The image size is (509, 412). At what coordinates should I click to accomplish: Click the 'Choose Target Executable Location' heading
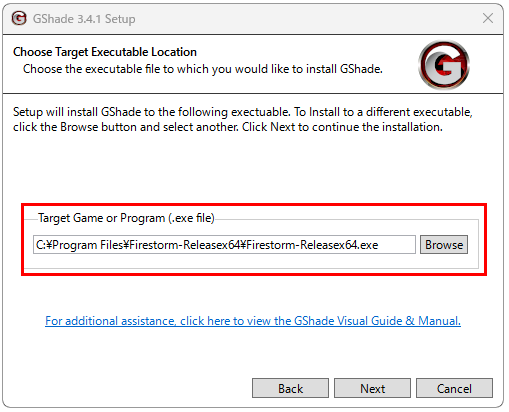[x=105, y=52]
